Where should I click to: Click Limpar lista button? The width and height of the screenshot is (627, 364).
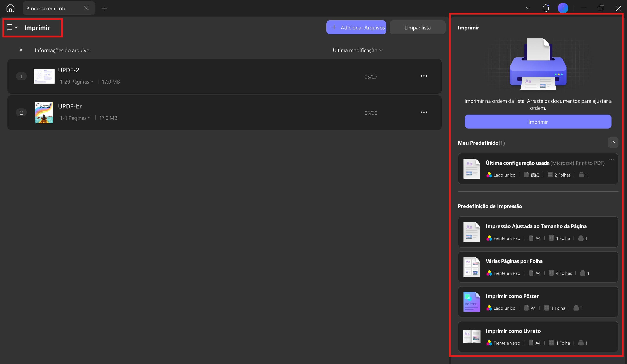(417, 27)
